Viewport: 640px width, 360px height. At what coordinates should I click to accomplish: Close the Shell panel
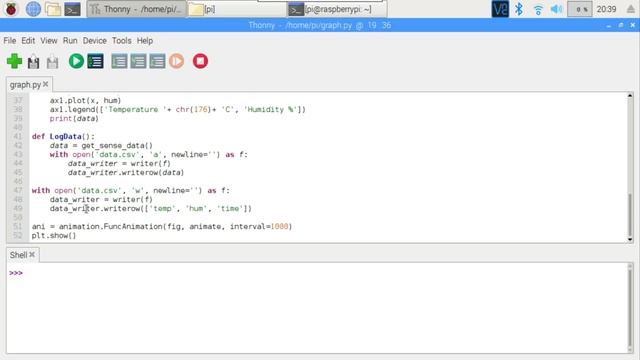(x=32, y=255)
